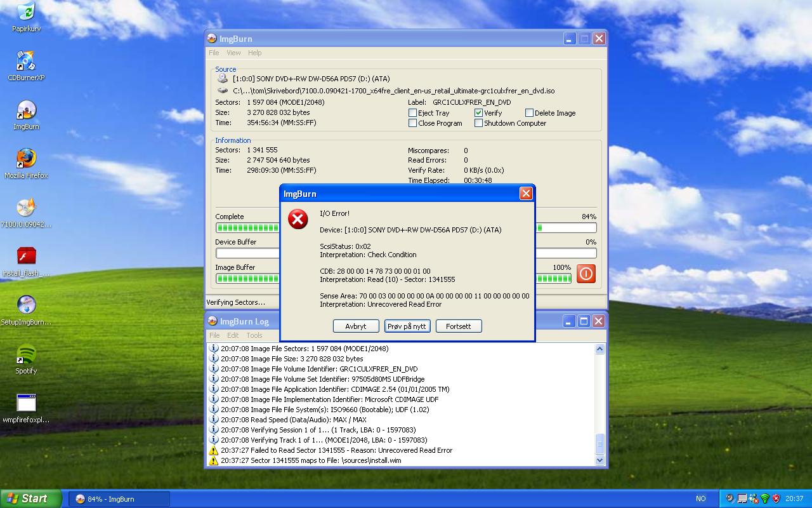Screen dimensions: 812x508
Task: Open the red Security Center shield tray icon
Action: point(776,498)
